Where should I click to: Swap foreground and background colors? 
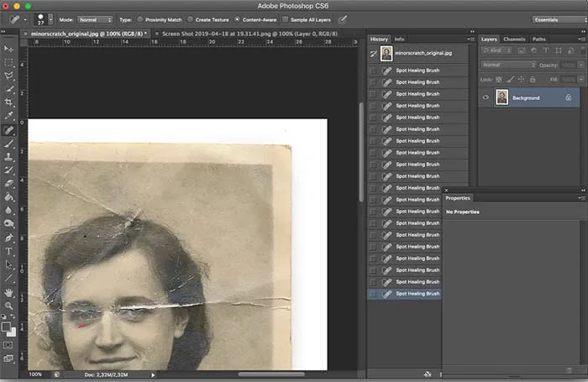tap(13, 317)
